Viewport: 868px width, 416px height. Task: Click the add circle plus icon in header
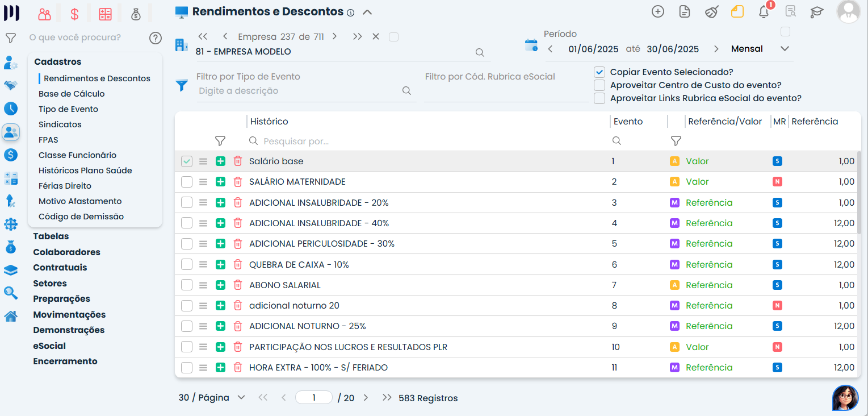(x=657, y=12)
